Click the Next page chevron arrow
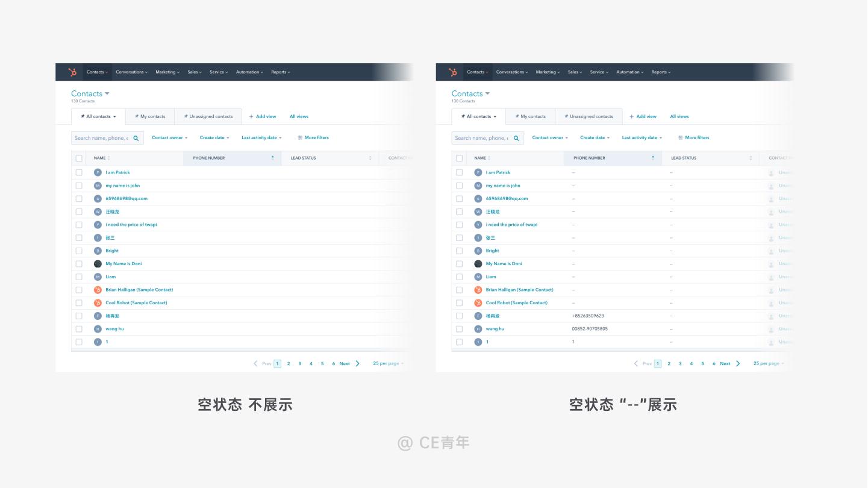The image size is (868, 488). (x=358, y=363)
